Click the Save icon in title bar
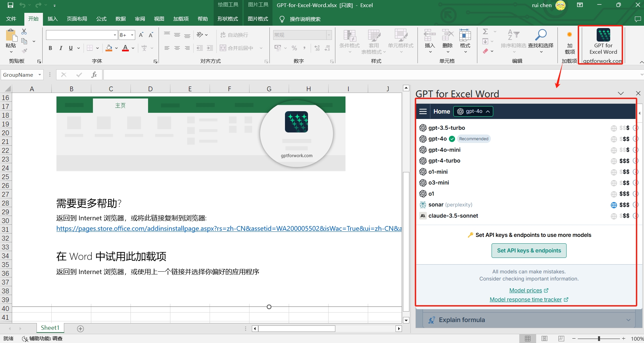This screenshot has height=343, width=644. [10, 5]
